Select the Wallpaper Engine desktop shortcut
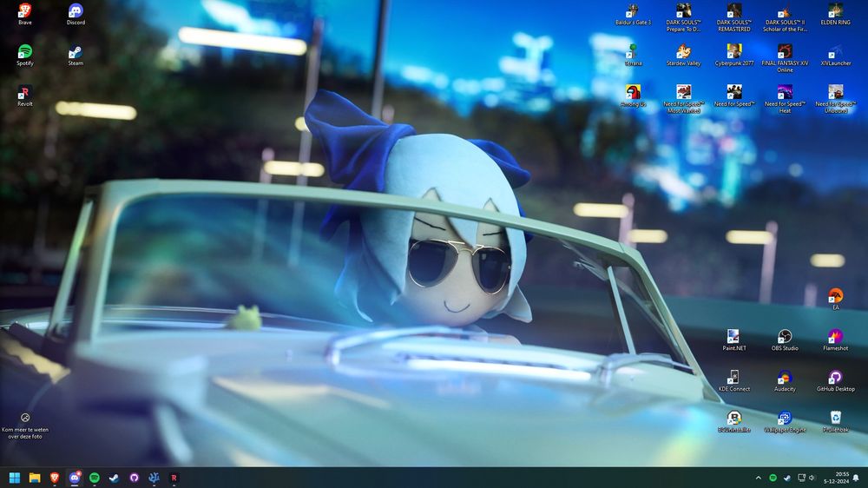The image size is (868, 488). pyautogui.click(x=785, y=421)
